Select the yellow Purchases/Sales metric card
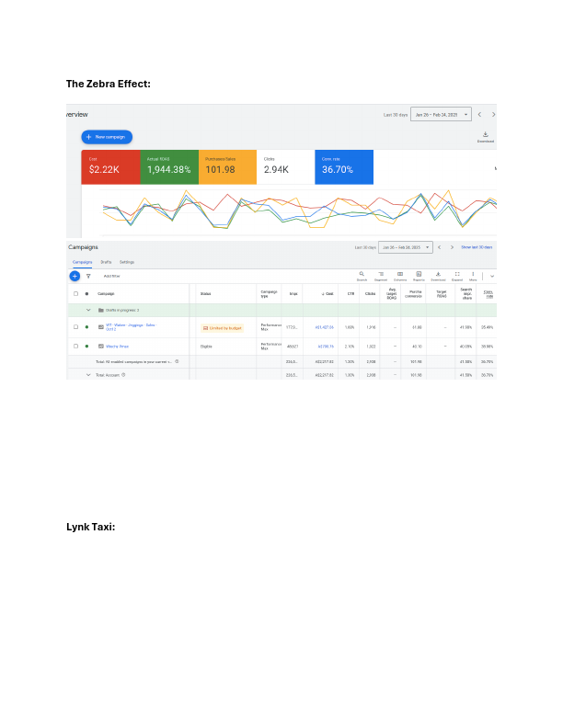Screen dimensions: 563x728 [x=227, y=167]
